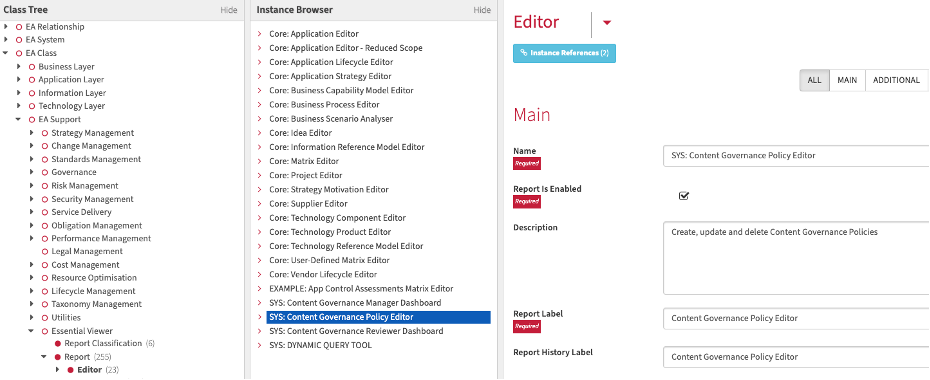
Task: Select SYS: Content Governance Reviewer Dashboard
Action: [x=356, y=331]
